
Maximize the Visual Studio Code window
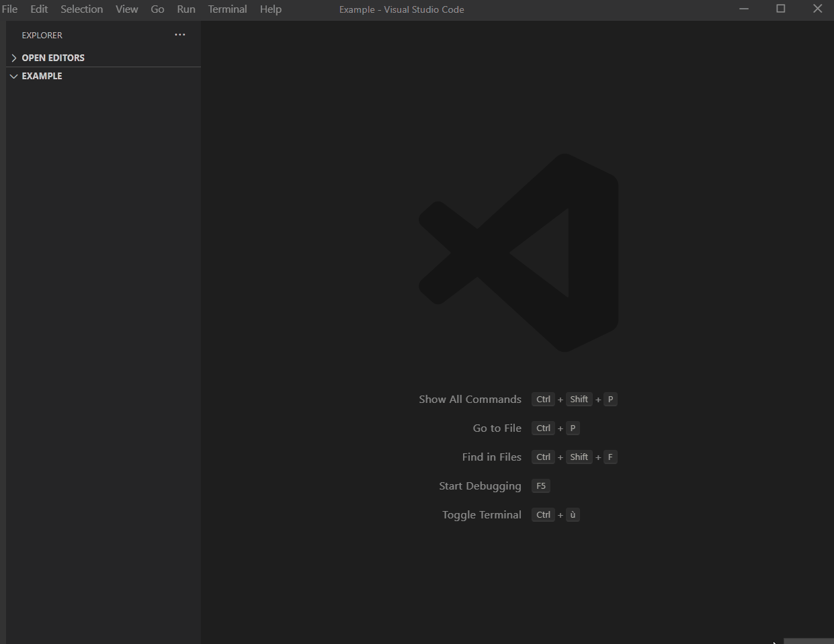coord(781,9)
